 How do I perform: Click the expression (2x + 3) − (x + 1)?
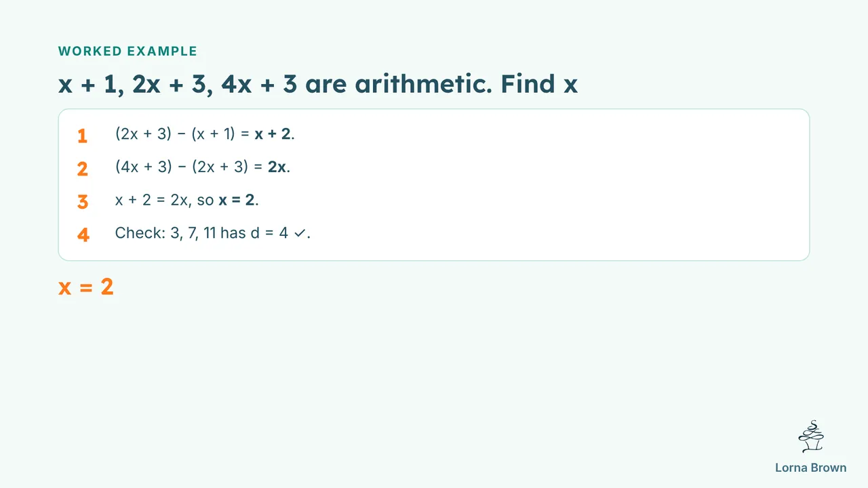[x=176, y=134]
